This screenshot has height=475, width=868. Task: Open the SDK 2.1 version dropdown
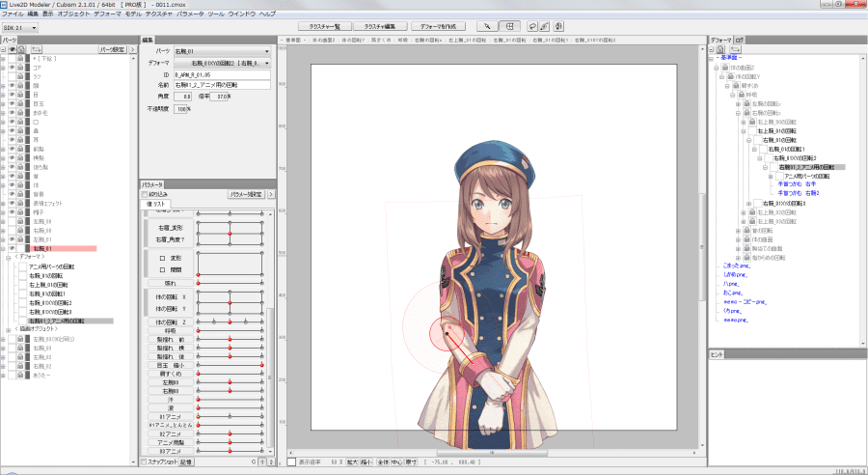click(x=20, y=27)
